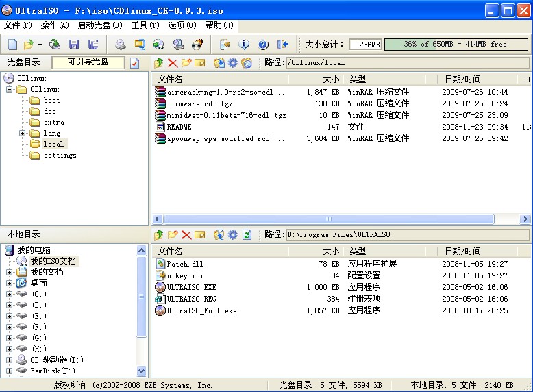Click the gear icon in local pane toolbar

pos(232,234)
